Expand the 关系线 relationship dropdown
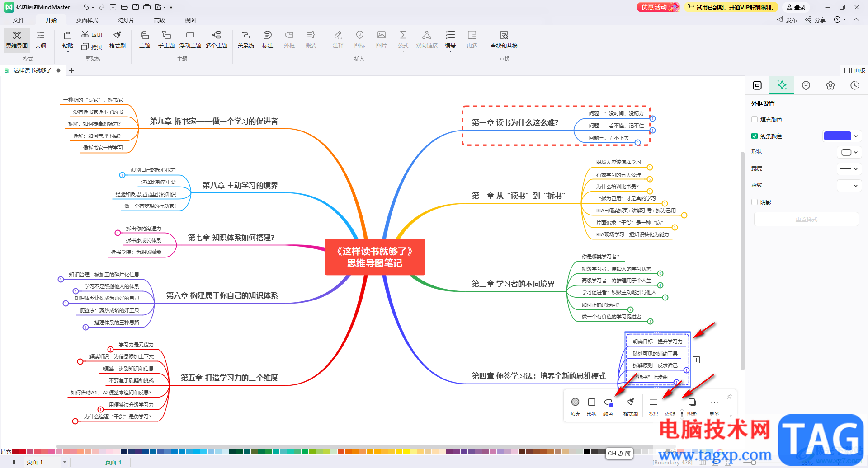This screenshot has height=468, width=868. click(x=246, y=51)
